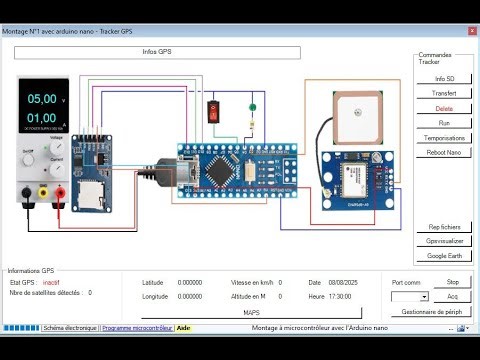Open Rep fichiers folder button
The height and width of the screenshot is (360, 480).
[x=444, y=227]
